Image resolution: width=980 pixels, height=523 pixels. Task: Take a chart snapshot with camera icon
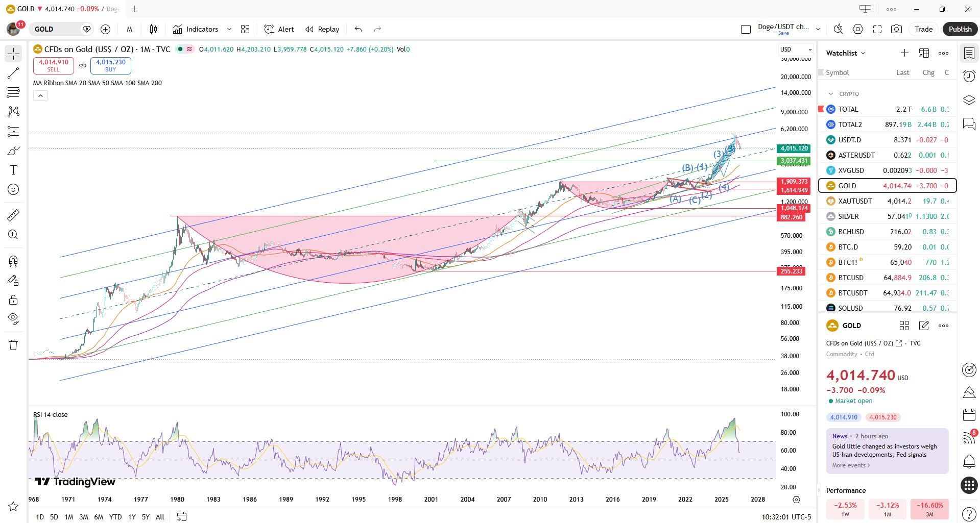(x=896, y=29)
